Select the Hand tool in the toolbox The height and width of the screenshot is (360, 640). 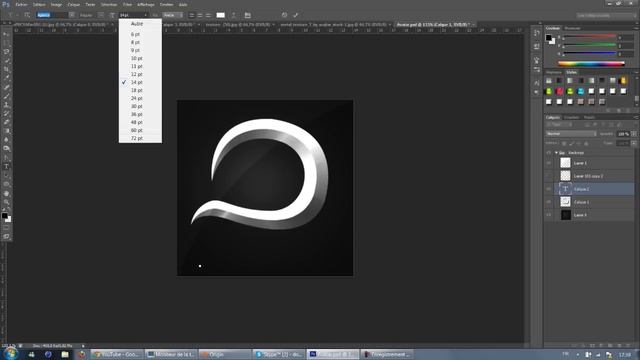[x=6, y=193]
